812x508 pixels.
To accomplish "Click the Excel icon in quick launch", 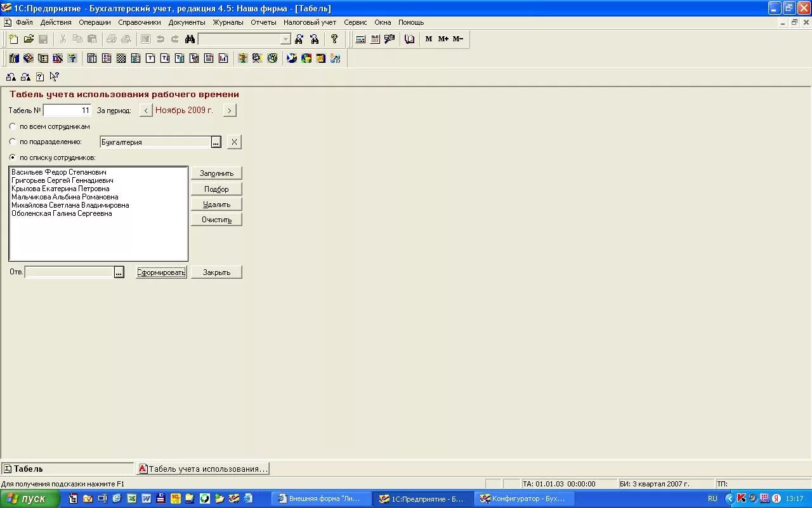I will point(132,498).
